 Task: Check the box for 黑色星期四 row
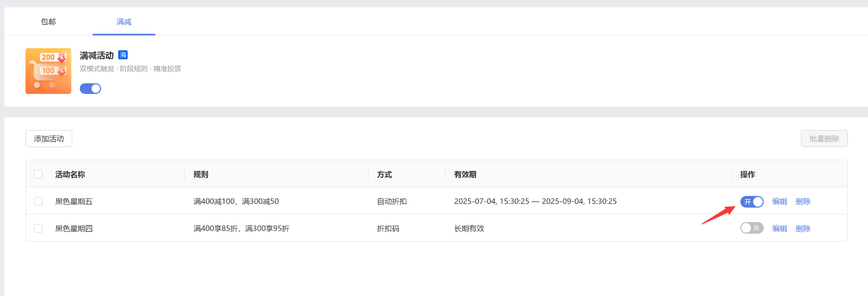(38, 229)
